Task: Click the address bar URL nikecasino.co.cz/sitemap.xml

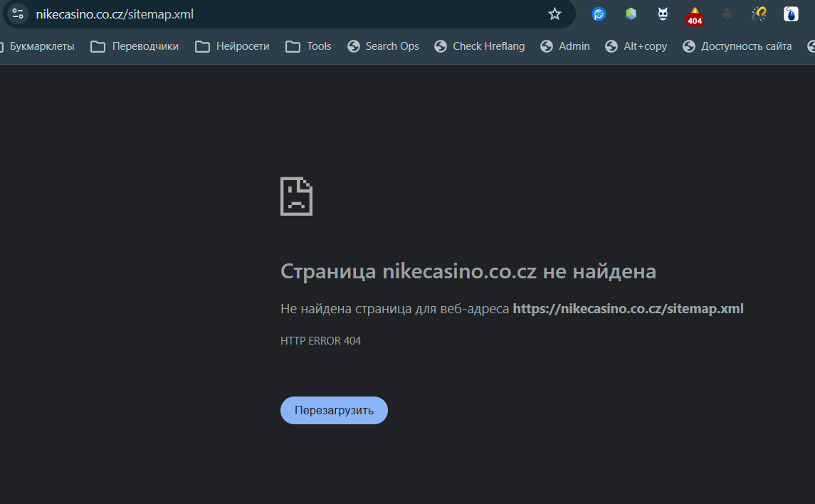Action: (x=115, y=14)
